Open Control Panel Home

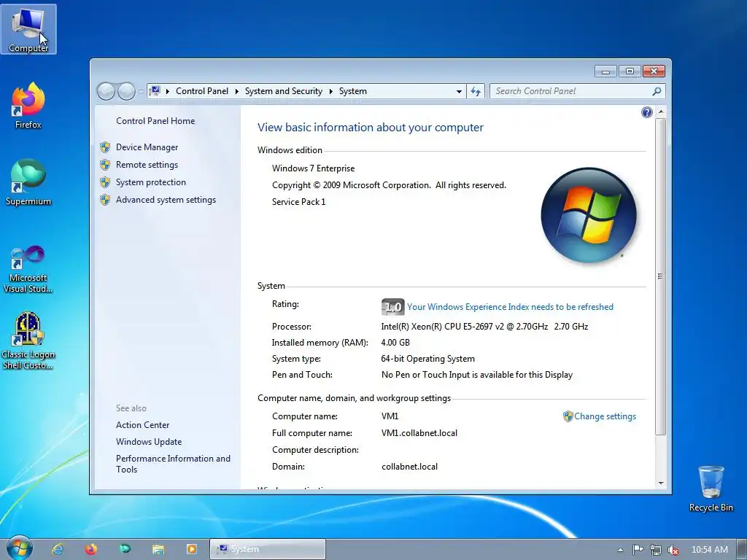point(155,121)
